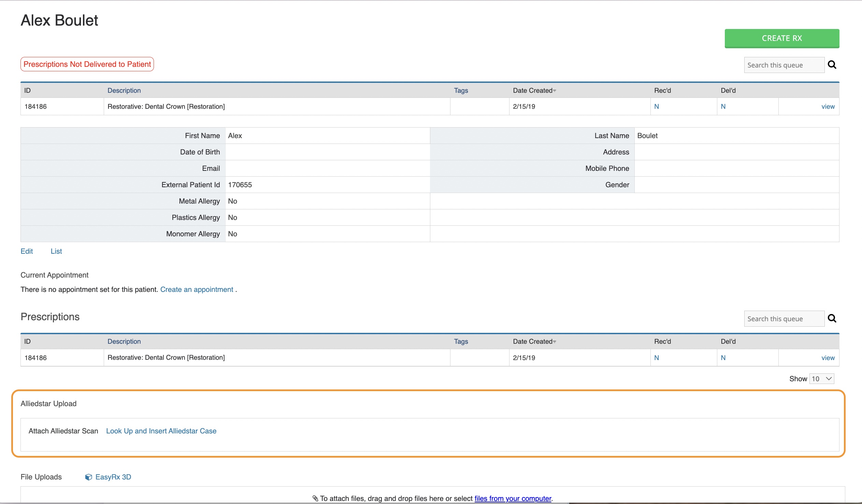
Task: Click the paperclip attach files icon
Action: [315, 499]
